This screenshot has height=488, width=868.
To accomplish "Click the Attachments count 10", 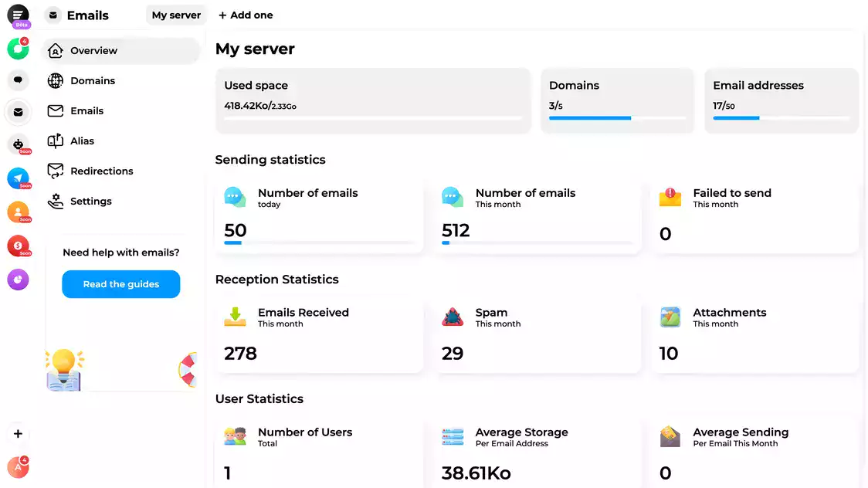I will point(669,354).
